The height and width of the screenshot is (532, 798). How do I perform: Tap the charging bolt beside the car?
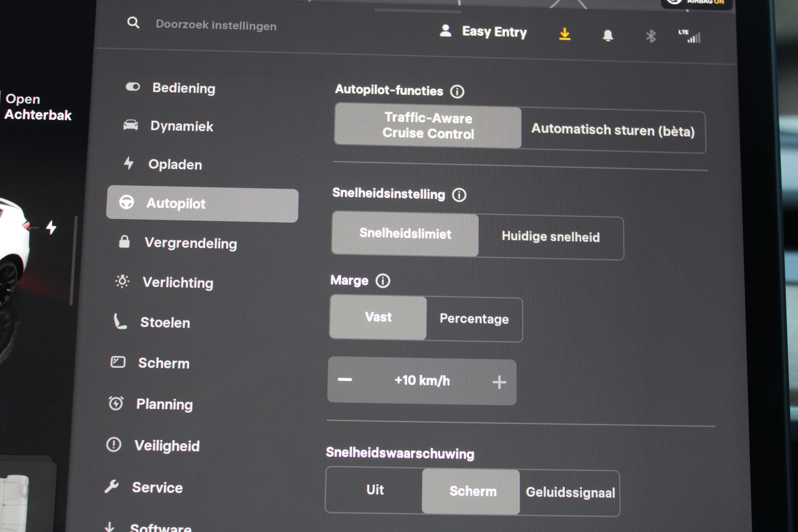click(51, 227)
